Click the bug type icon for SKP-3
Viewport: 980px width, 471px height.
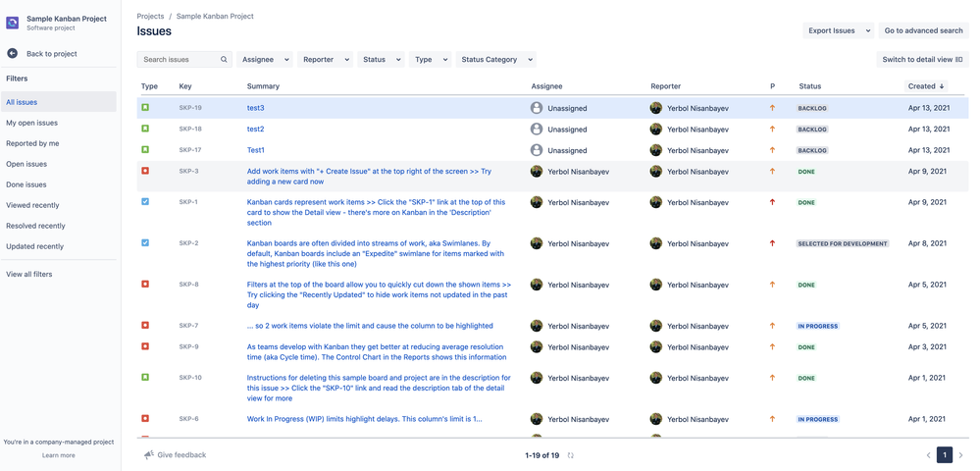pyautogui.click(x=145, y=171)
